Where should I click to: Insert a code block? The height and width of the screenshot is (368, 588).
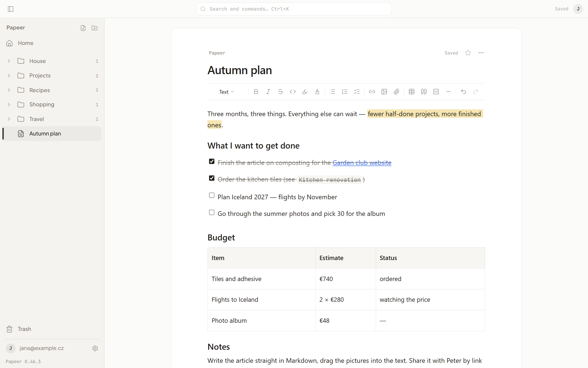tap(436, 92)
